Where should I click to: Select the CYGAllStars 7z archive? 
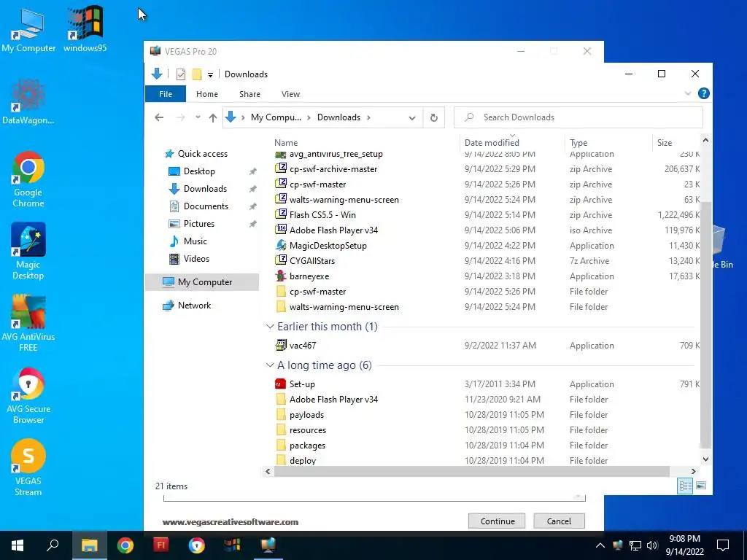click(312, 261)
